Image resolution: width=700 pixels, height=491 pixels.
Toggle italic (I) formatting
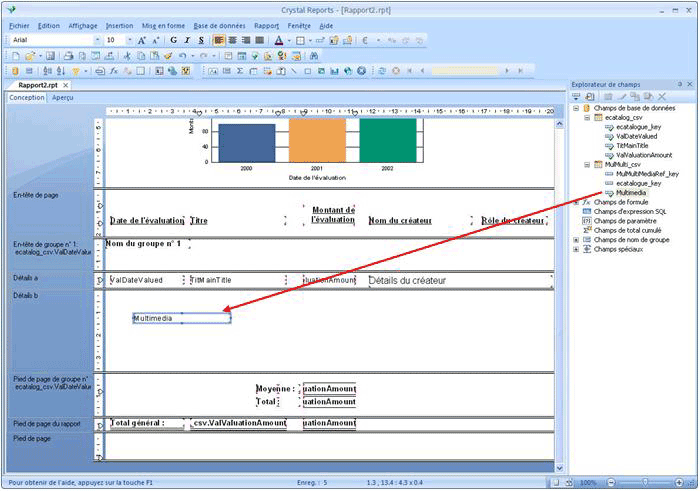(188, 40)
